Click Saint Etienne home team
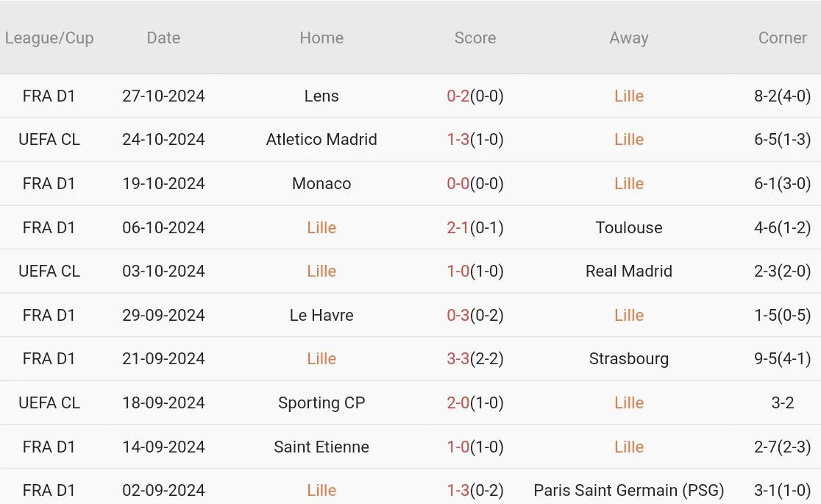 [x=321, y=447]
